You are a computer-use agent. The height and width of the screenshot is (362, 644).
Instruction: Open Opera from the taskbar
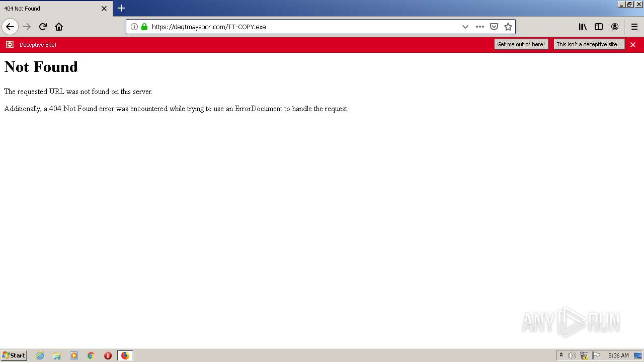click(x=108, y=355)
